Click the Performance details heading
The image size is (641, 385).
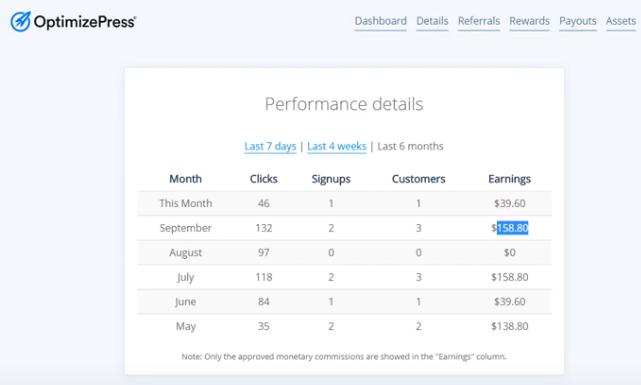[x=344, y=104]
